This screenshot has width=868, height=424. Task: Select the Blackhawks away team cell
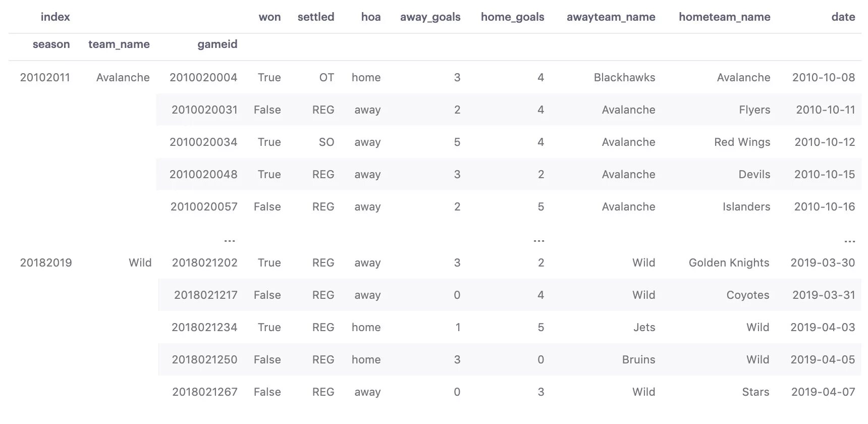[624, 78]
